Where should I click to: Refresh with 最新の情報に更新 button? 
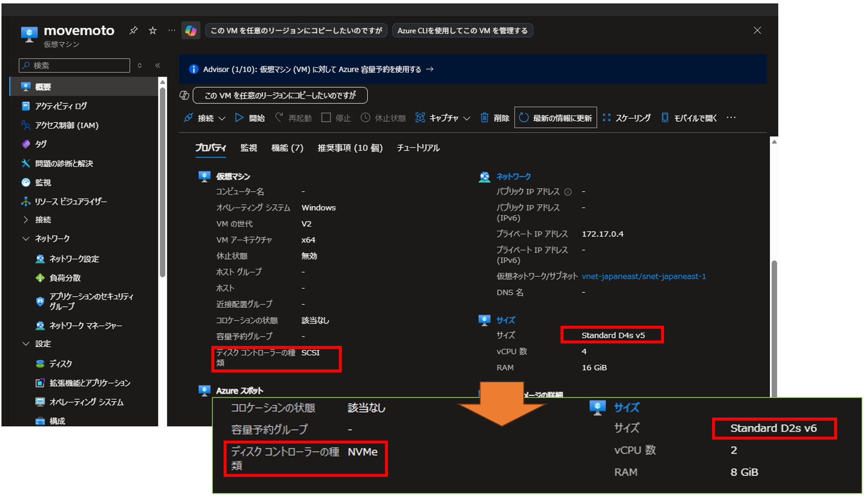[555, 118]
